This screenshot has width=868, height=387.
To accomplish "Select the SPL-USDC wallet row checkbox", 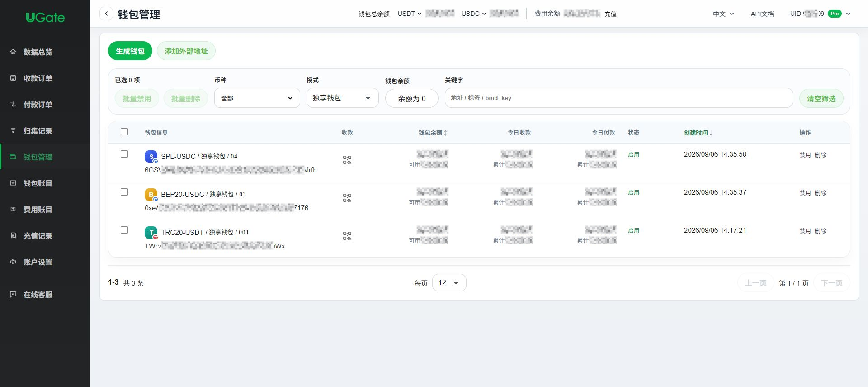I will 124,154.
